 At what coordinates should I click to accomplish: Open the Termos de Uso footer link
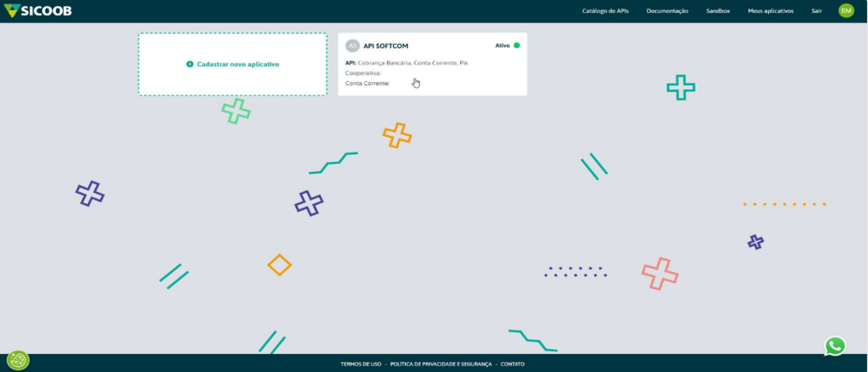360,364
